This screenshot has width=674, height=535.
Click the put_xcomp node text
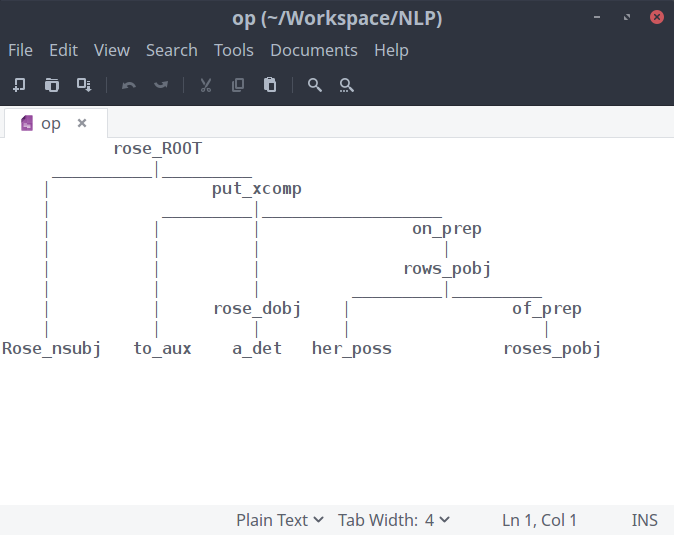[257, 189]
